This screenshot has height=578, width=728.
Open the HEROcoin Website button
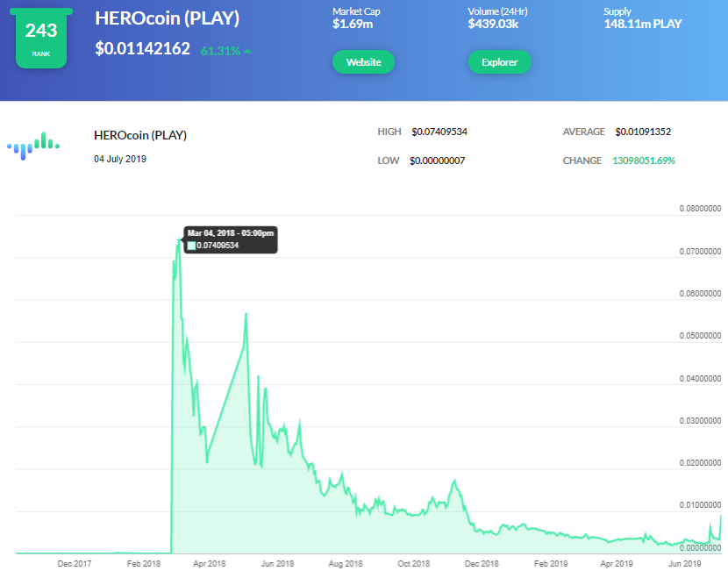(363, 62)
